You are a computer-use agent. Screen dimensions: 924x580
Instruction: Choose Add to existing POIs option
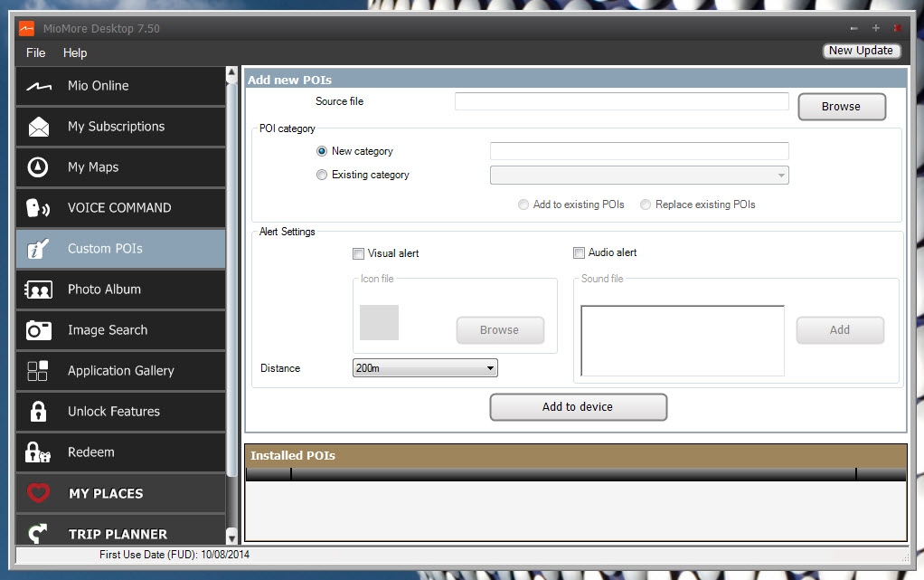click(523, 204)
